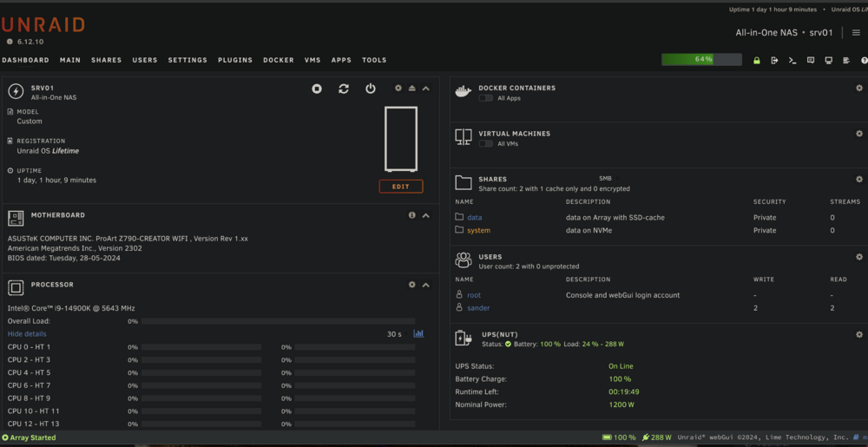Open the root user link
This screenshot has height=447, width=868.
(474, 295)
